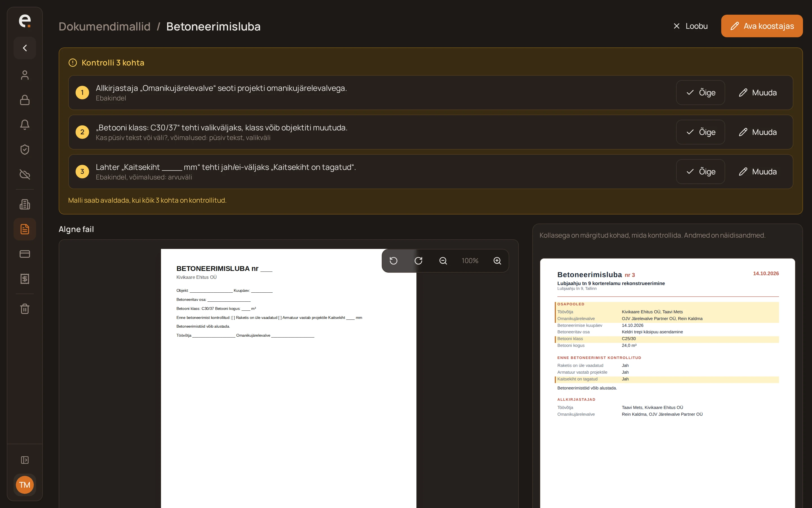The image size is (812, 508).
Task: Click BETONEERIMISLUBA nr heading in original file
Action: point(224,268)
